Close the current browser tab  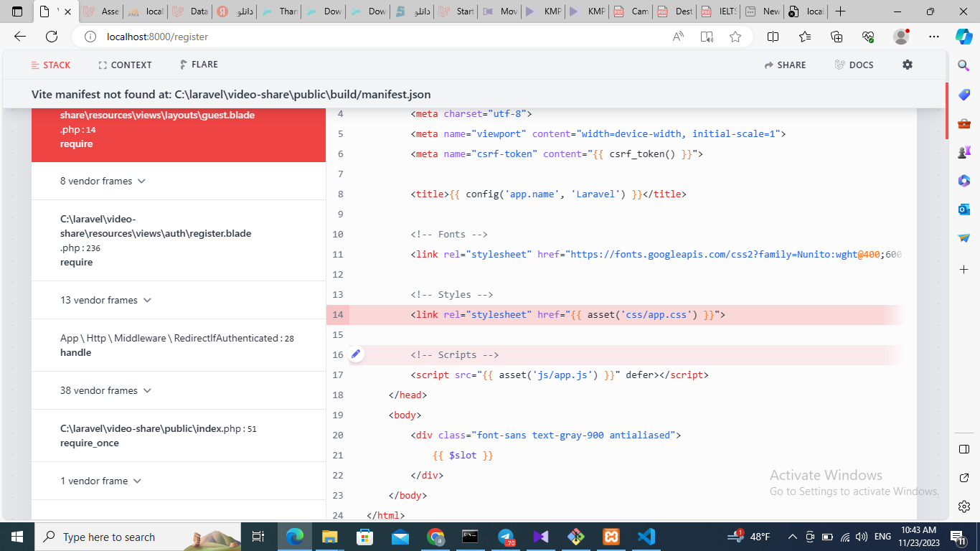click(x=67, y=11)
